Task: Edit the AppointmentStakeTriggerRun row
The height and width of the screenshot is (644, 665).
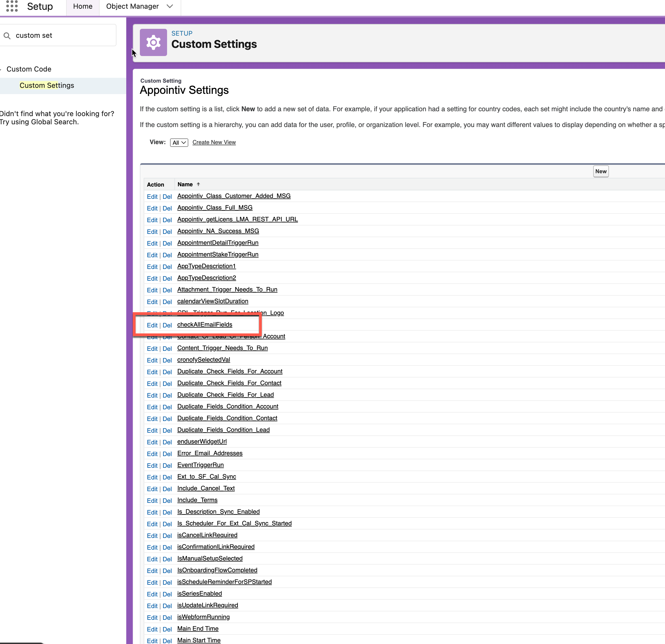Action: pyautogui.click(x=152, y=255)
